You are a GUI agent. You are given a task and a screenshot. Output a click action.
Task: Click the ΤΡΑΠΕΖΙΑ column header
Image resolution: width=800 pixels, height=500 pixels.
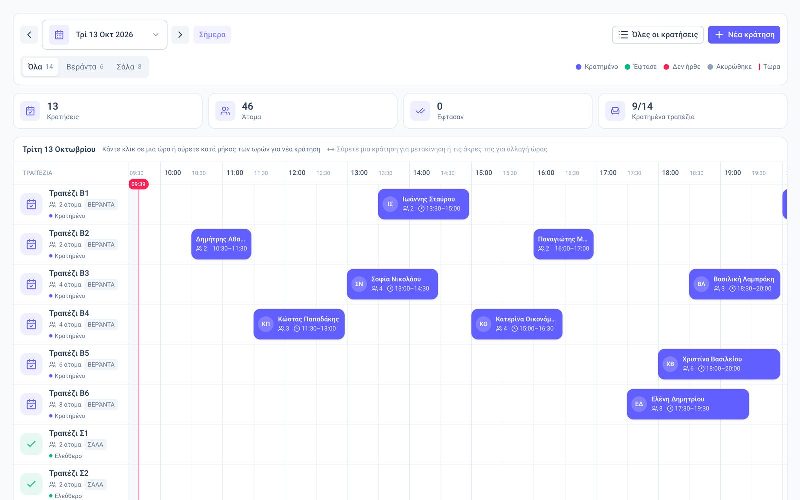[x=37, y=173]
